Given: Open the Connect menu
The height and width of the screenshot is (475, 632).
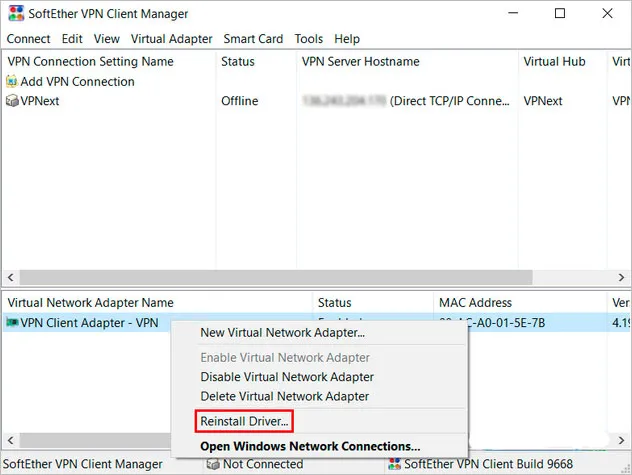Looking at the screenshot, I should (28, 39).
